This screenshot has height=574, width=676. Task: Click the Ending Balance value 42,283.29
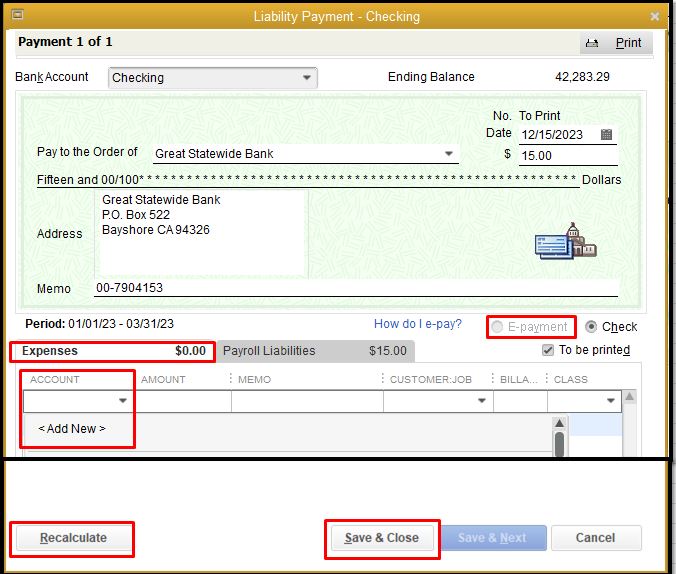(x=582, y=77)
